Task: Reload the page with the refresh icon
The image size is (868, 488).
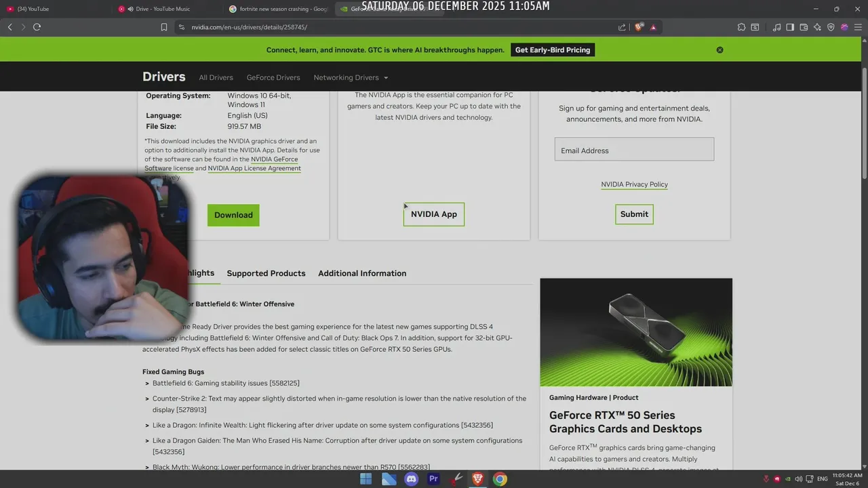Action: point(37,27)
